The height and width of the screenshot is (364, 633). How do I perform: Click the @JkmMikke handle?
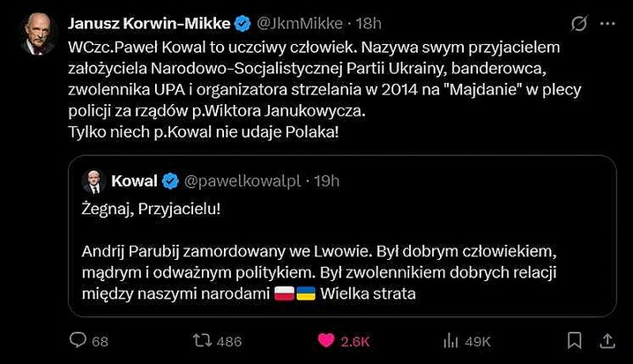288,22
